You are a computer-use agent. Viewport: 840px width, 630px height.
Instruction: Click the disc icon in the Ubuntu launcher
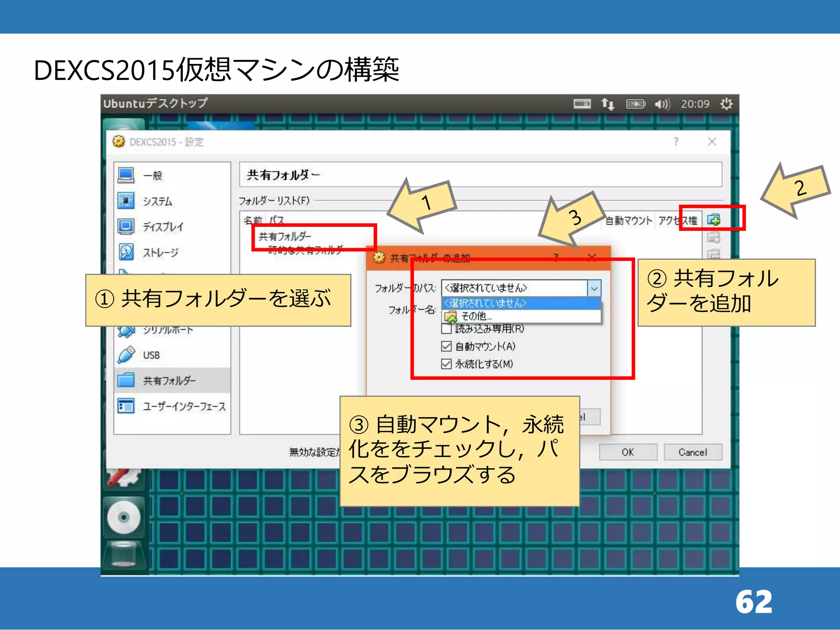[123, 517]
